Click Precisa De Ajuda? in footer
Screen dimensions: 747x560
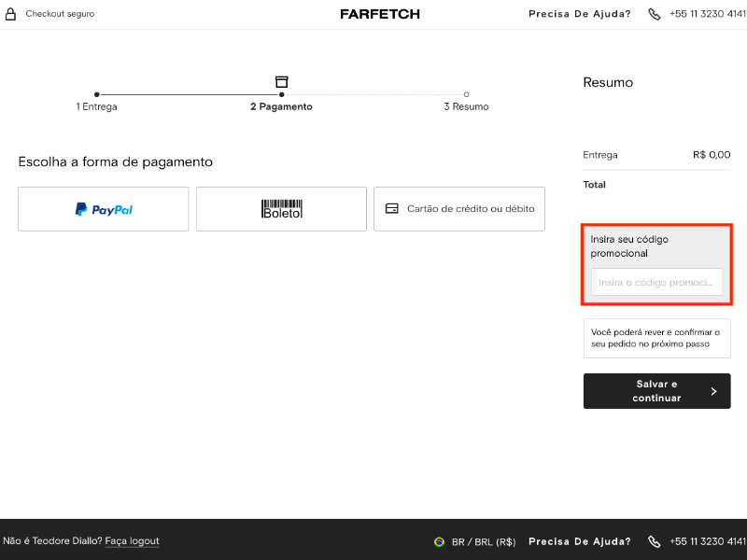pos(580,541)
